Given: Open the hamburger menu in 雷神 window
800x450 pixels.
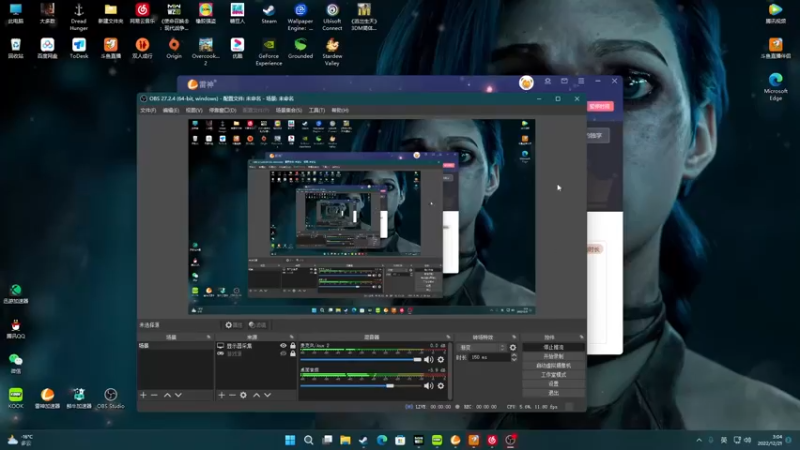Looking at the screenshot, I should tap(581, 81).
